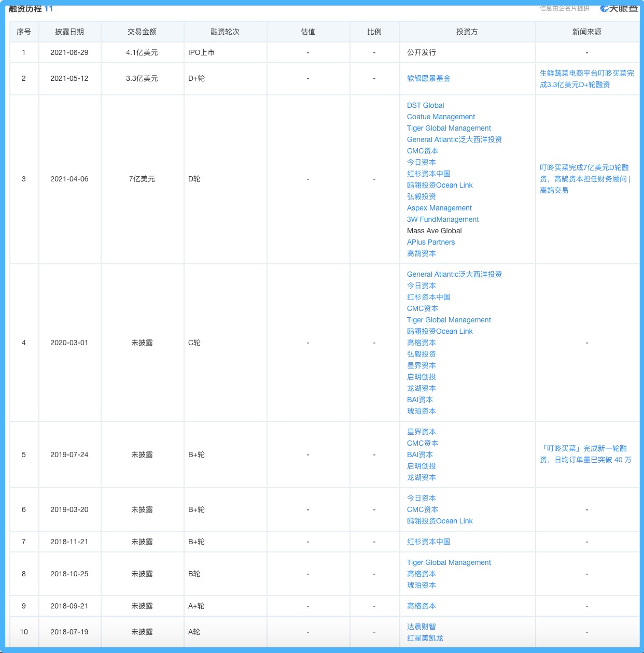Screen dimensions: 644x653
Task: Click Tiger Global Management in the D轮 row
Action: click(x=449, y=128)
